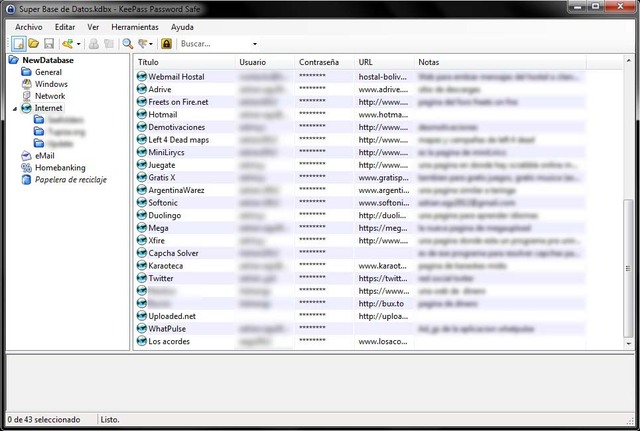Click the Save database floppy icon
Screen dimensions: 640x431
click(49, 43)
